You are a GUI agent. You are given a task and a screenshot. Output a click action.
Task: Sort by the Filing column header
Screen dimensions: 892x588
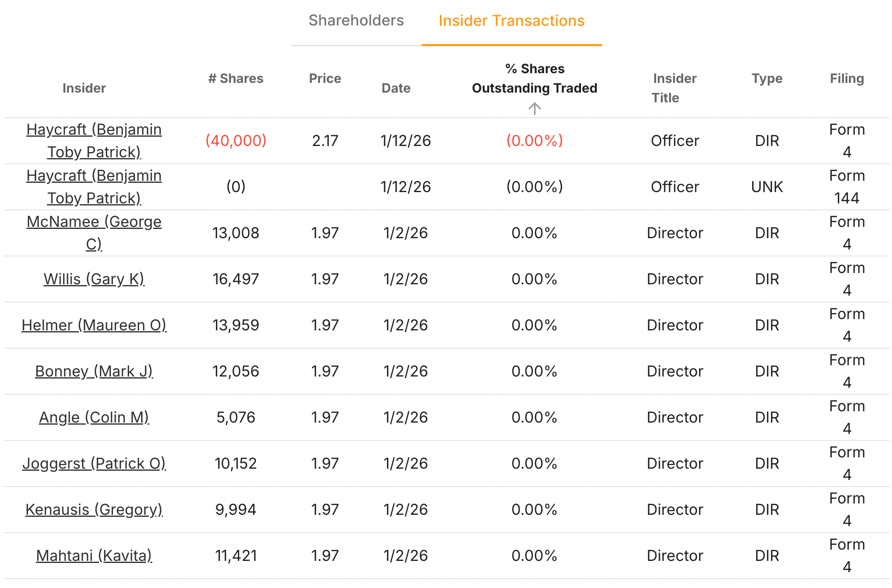[847, 78]
